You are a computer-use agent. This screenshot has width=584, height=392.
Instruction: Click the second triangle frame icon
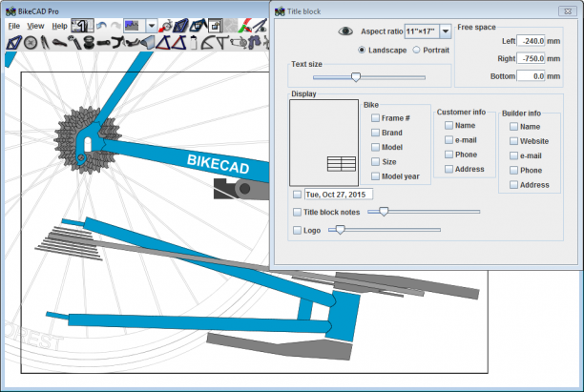click(178, 42)
